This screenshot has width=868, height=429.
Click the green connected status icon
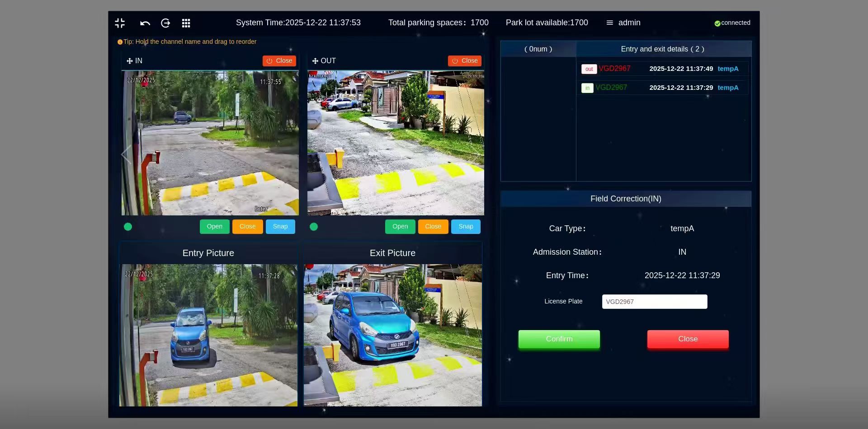[x=717, y=23]
